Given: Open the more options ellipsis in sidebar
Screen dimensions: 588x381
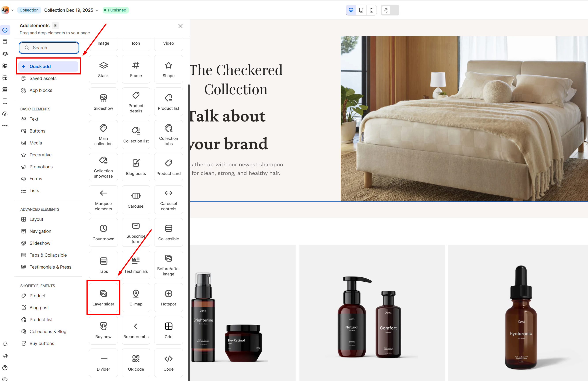Looking at the screenshot, I should click(x=5, y=126).
